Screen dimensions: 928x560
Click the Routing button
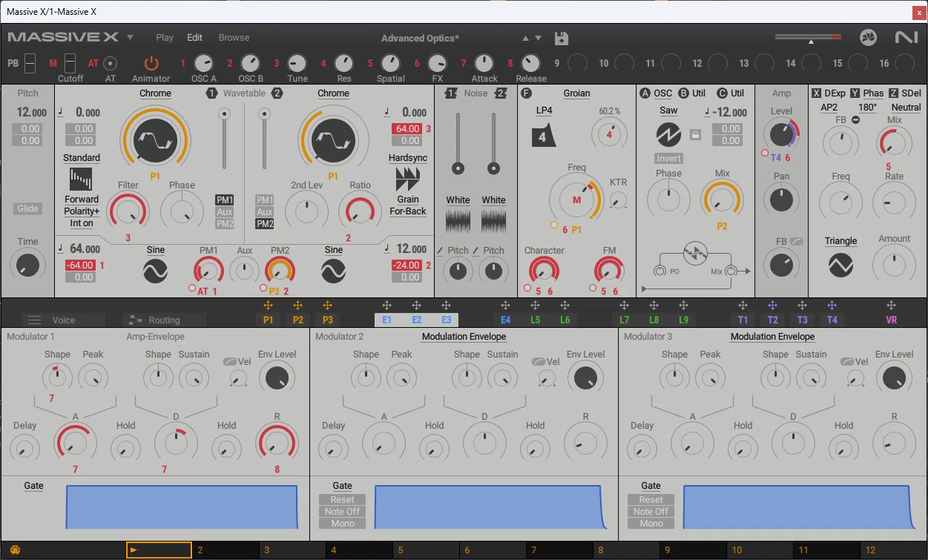[164, 320]
